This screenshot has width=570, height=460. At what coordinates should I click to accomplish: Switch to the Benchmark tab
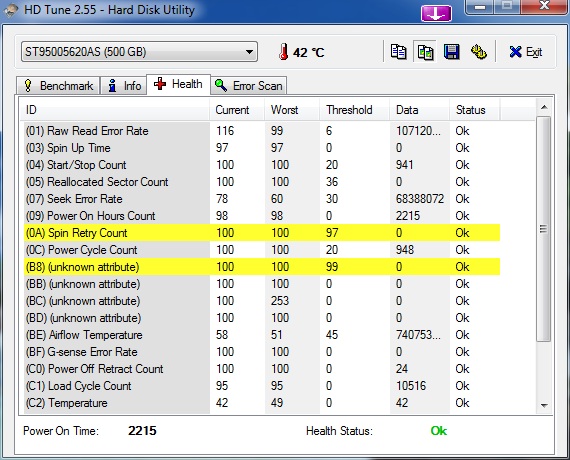point(58,86)
